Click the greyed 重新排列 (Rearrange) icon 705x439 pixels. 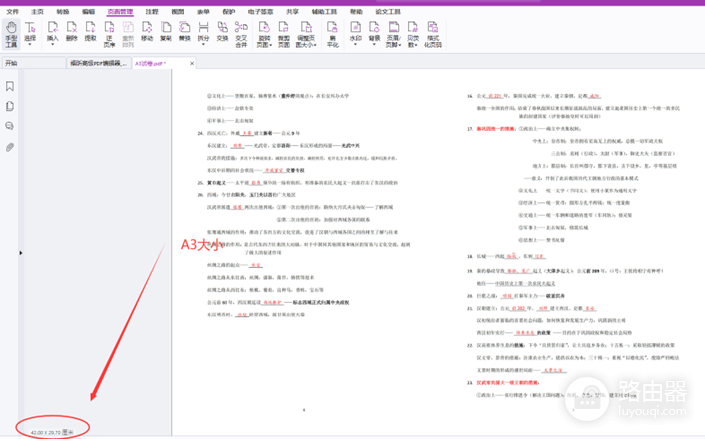click(x=128, y=28)
